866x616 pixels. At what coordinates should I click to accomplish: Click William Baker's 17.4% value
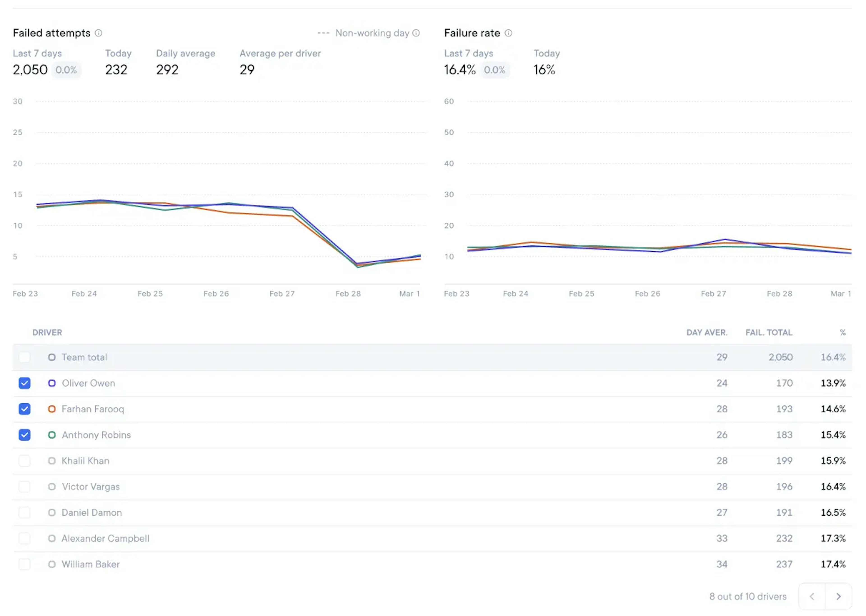pyautogui.click(x=833, y=564)
